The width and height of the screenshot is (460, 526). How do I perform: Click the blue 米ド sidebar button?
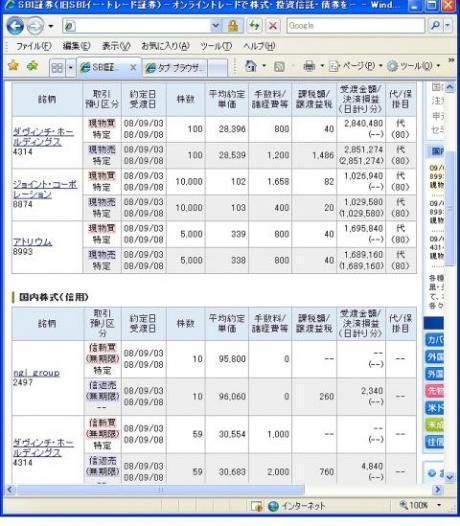point(435,408)
